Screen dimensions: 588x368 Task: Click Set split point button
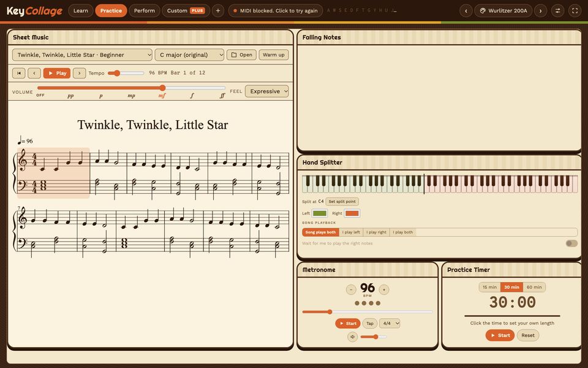(x=342, y=202)
